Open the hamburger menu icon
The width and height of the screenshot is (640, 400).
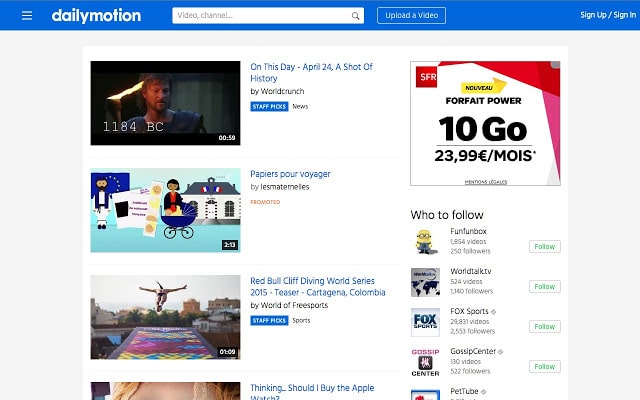27,16
